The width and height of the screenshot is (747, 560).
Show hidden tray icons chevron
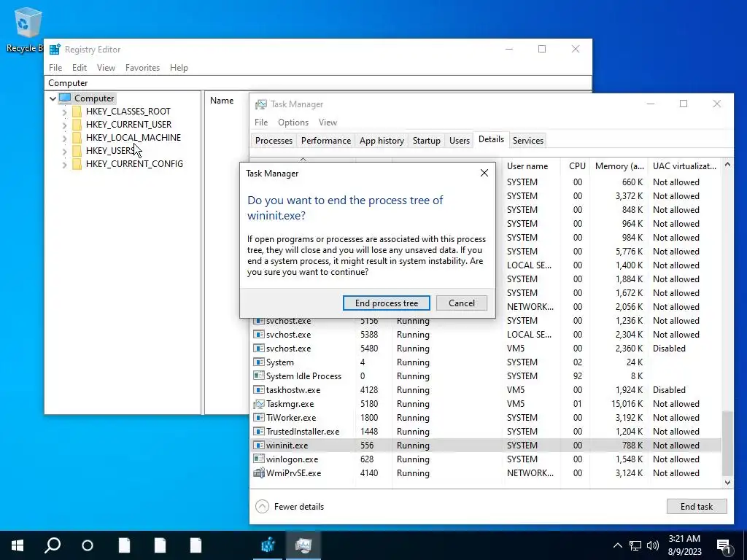coord(617,545)
